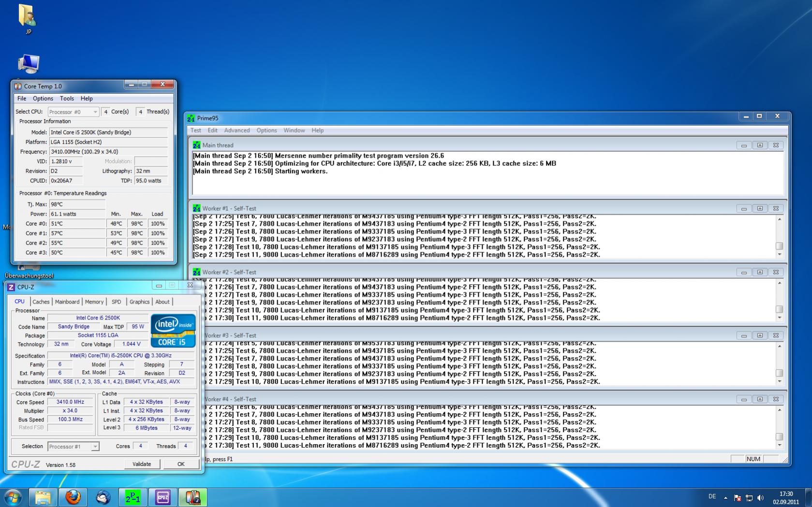Click the Worker #1 scrollbar down arrow

pyautogui.click(x=779, y=254)
